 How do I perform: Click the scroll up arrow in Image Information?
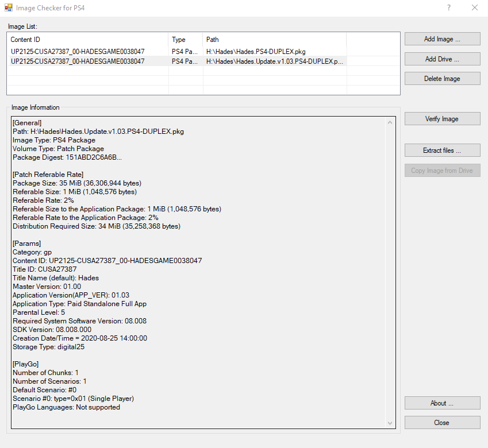click(x=390, y=122)
